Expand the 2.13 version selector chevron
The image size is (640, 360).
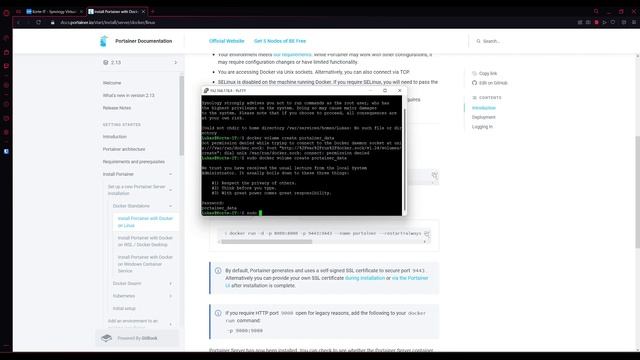coord(176,62)
